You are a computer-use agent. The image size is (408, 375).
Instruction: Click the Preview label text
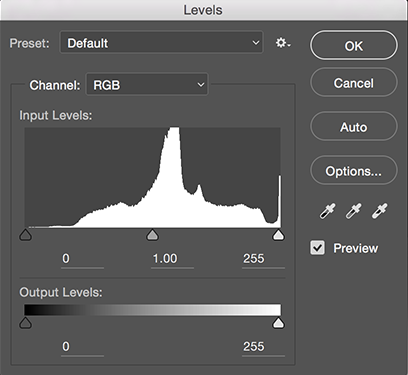pos(356,248)
